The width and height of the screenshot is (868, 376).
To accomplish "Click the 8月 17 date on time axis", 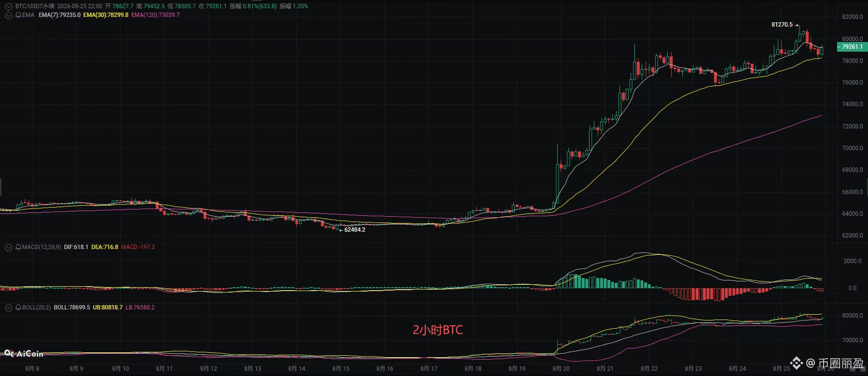I will point(429,369).
